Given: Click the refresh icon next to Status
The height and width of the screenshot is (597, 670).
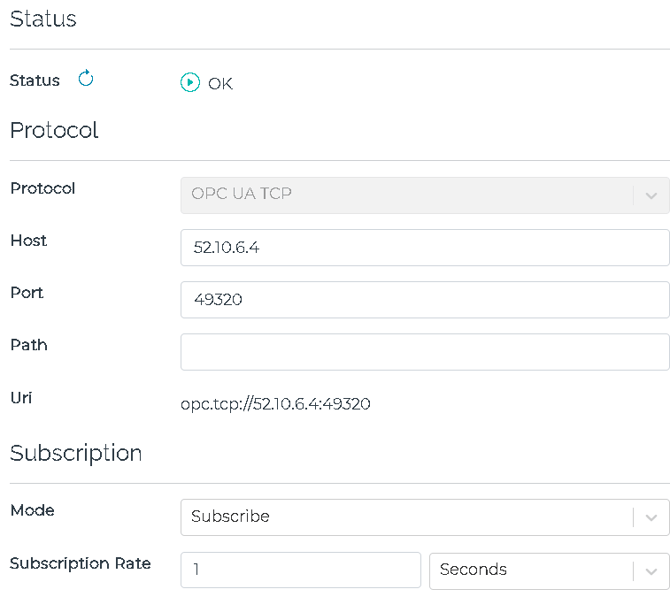Looking at the screenshot, I should point(86,79).
